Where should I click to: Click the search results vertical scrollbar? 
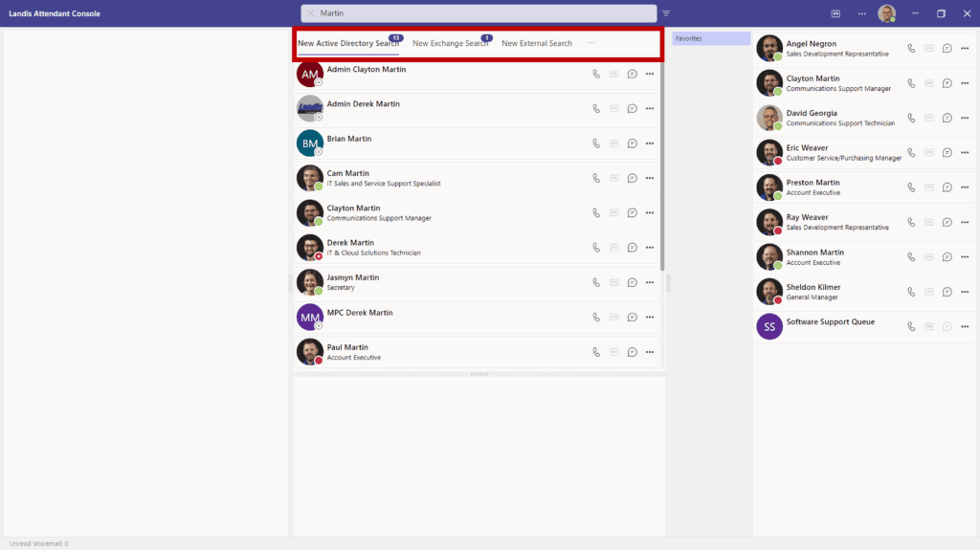pos(662,166)
